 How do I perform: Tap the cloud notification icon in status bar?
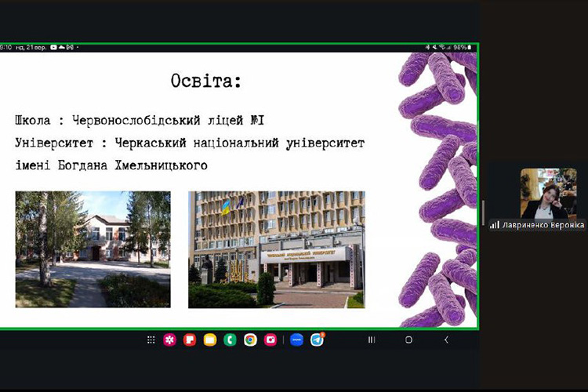pos(62,47)
